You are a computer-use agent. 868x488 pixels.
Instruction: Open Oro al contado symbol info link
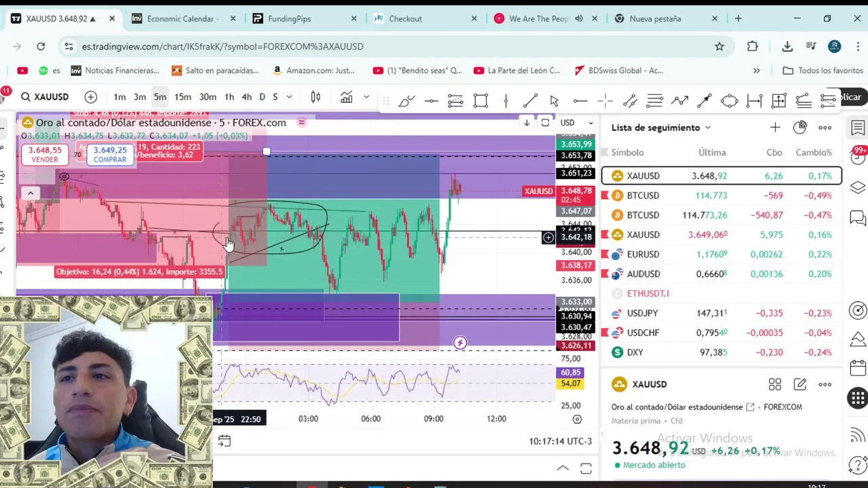tap(750, 407)
